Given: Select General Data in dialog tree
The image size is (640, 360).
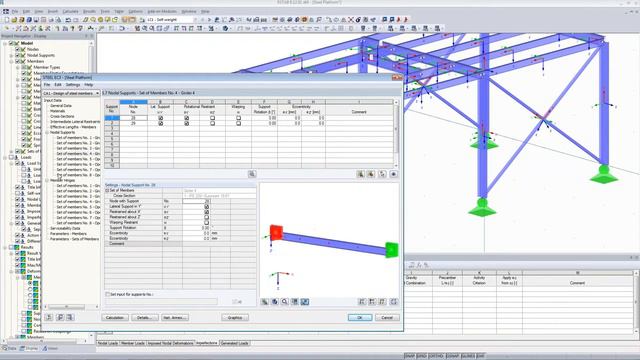Looking at the screenshot, I should [61, 106].
